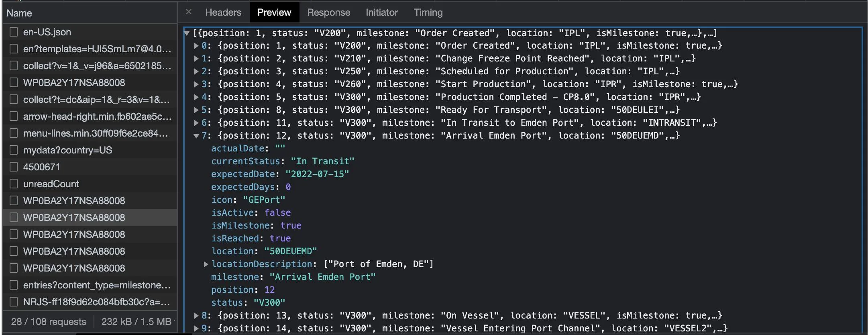Screen dimensions: 868x335
Task: Open the entries?content_type=milestone request
Action: pos(90,285)
